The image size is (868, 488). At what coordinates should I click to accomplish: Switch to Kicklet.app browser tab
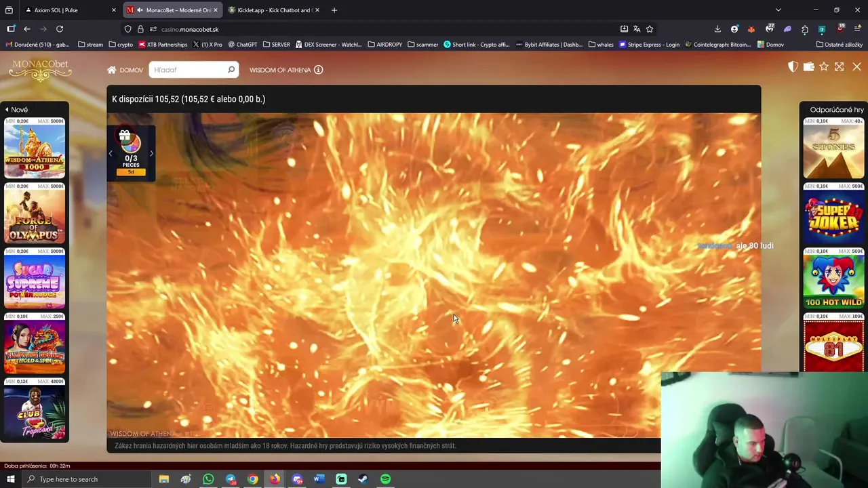(274, 10)
